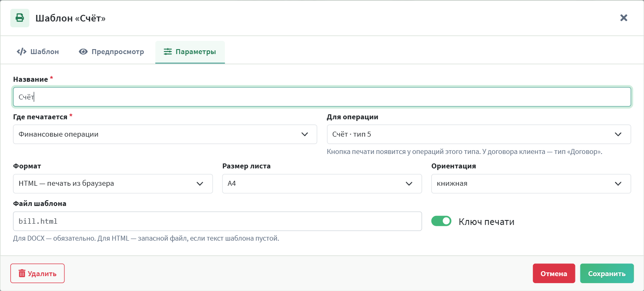
Task: Click the «Размер листа» field label
Action: pos(246,166)
